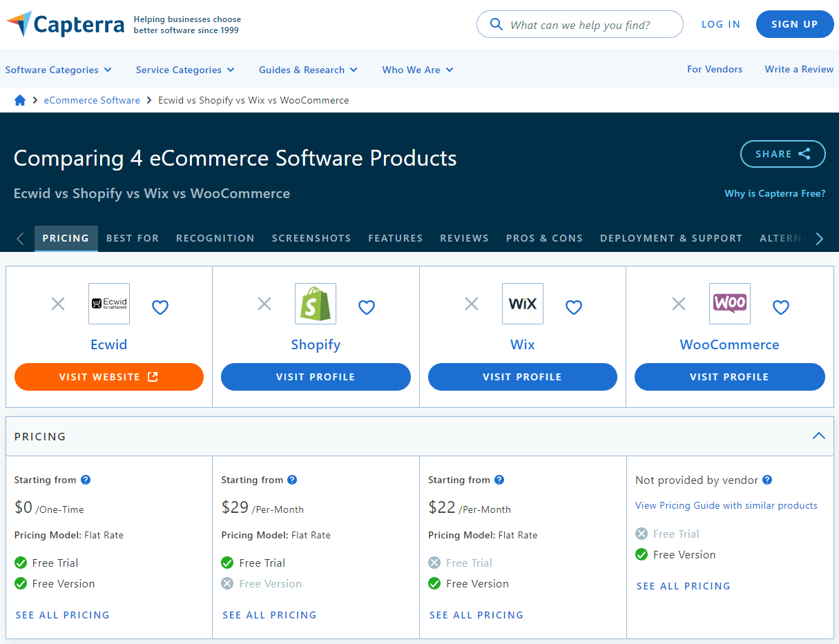The height and width of the screenshot is (644, 839).
Task: Click Ecwid Visit Website button
Action: tap(109, 377)
